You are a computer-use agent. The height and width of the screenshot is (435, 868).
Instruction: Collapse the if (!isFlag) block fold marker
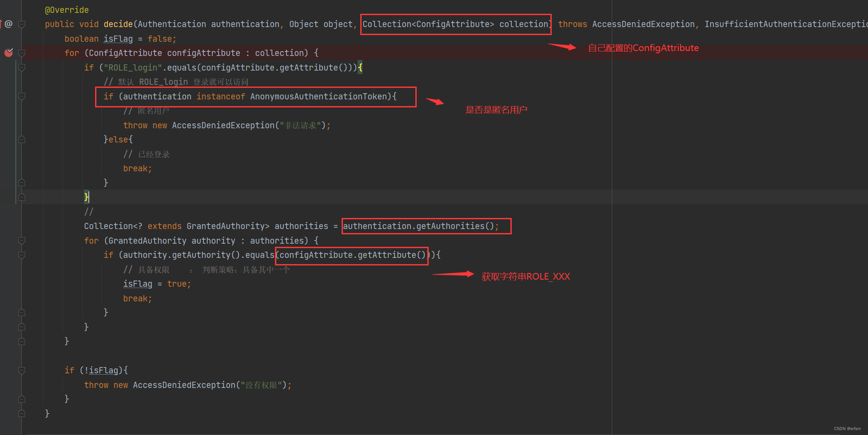[x=21, y=371]
